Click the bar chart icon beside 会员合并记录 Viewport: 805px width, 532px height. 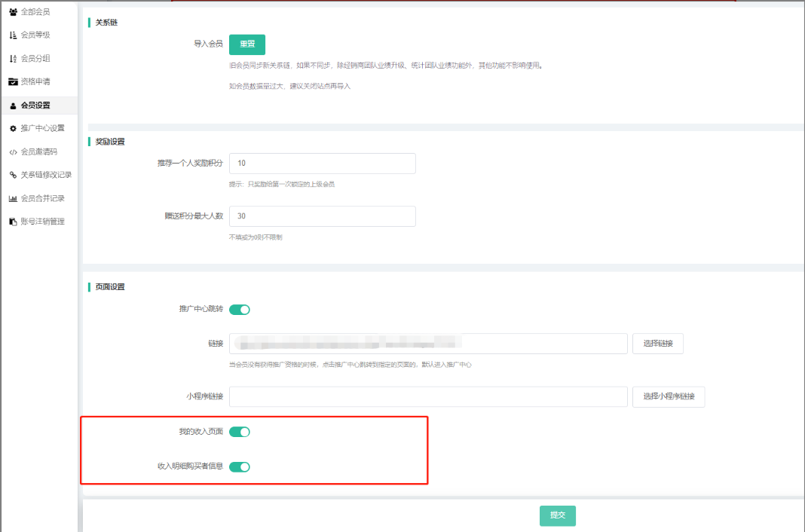[13, 199]
